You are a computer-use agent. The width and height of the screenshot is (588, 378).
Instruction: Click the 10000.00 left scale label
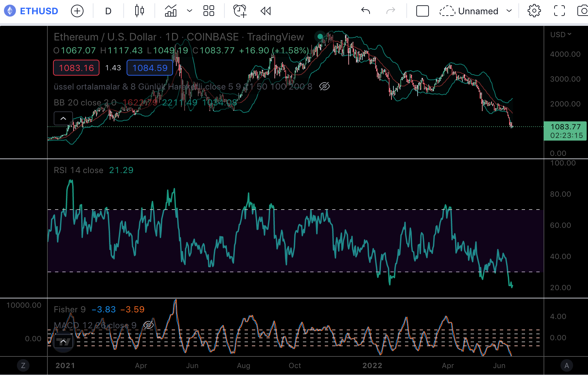coord(24,305)
